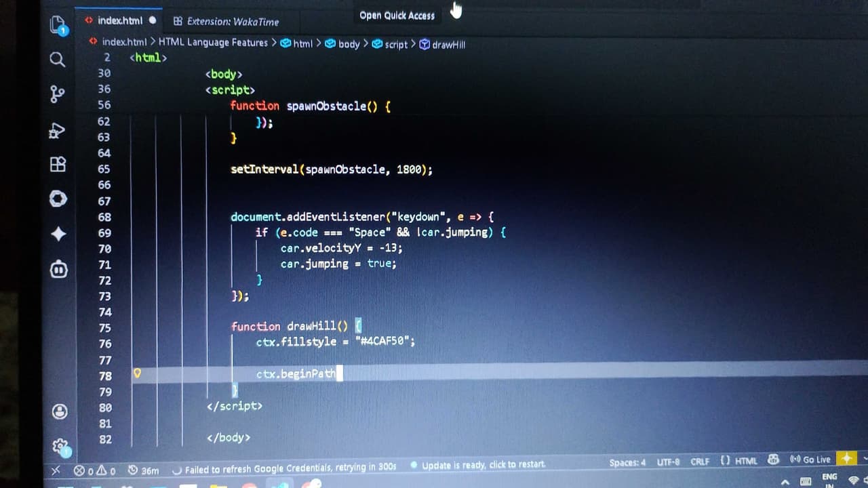Screen dimensions: 868x488
Task: Click line number 82 in the gutter
Action: pos(105,439)
